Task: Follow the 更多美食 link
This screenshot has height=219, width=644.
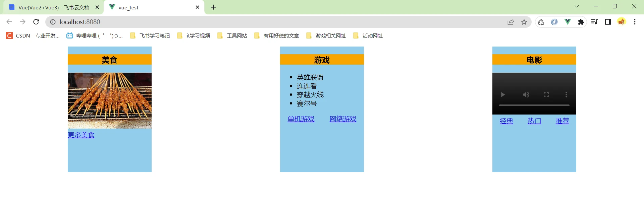Action: 81,135
